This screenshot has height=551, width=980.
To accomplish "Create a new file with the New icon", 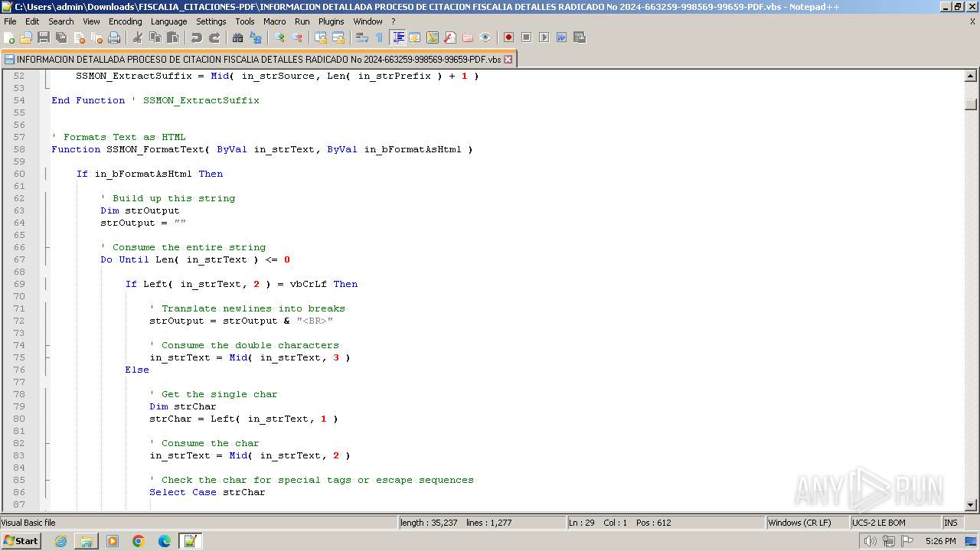I will [x=9, y=37].
